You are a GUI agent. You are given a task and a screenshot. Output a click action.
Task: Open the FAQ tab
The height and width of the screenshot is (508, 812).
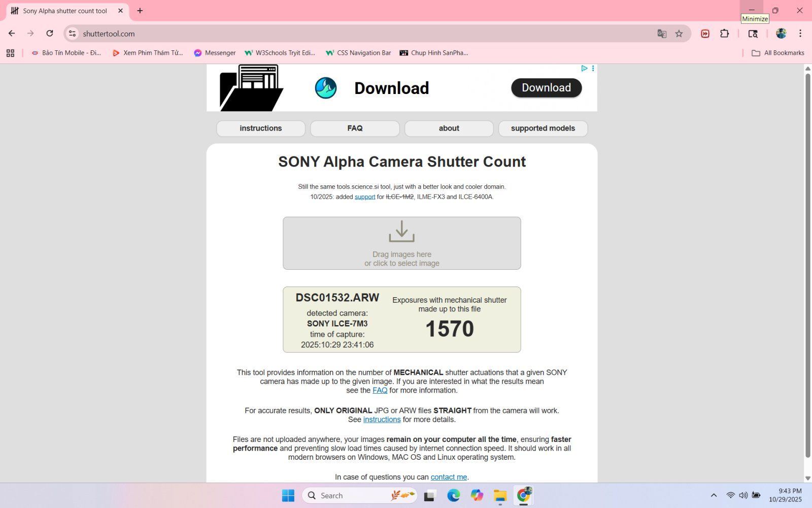(355, 129)
